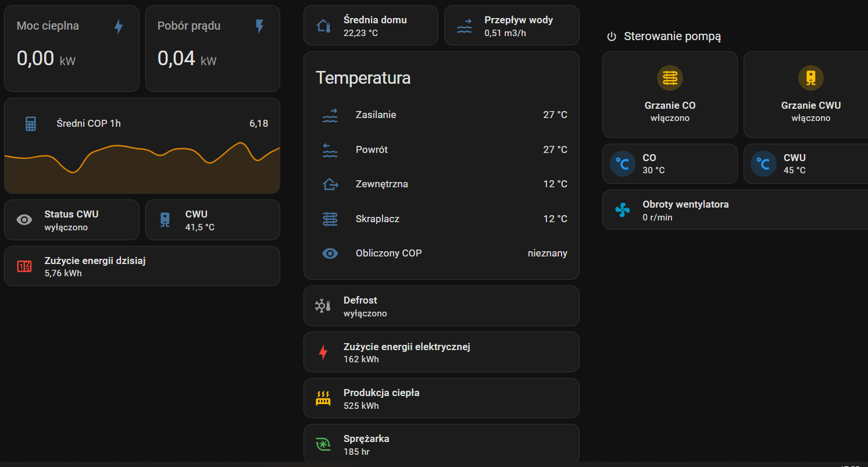
Task: Click the Sprężarka compressor icon
Action: tap(323, 444)
